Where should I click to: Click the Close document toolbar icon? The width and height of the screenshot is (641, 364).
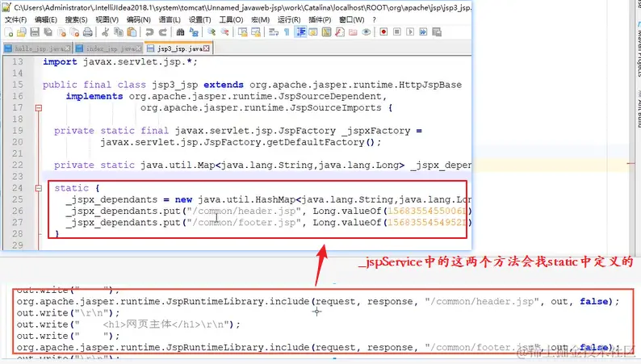coord(61,31)
